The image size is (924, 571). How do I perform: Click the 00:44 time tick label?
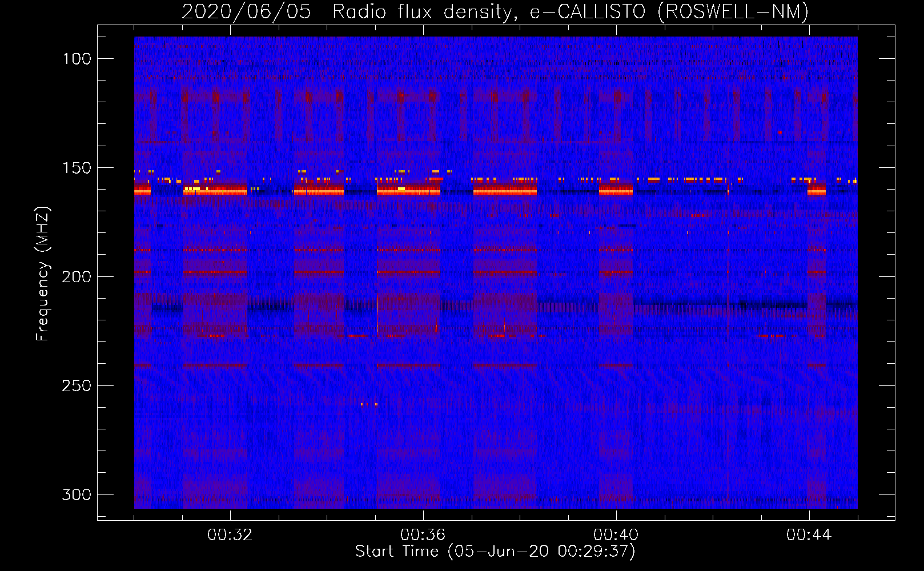(809, 535)
